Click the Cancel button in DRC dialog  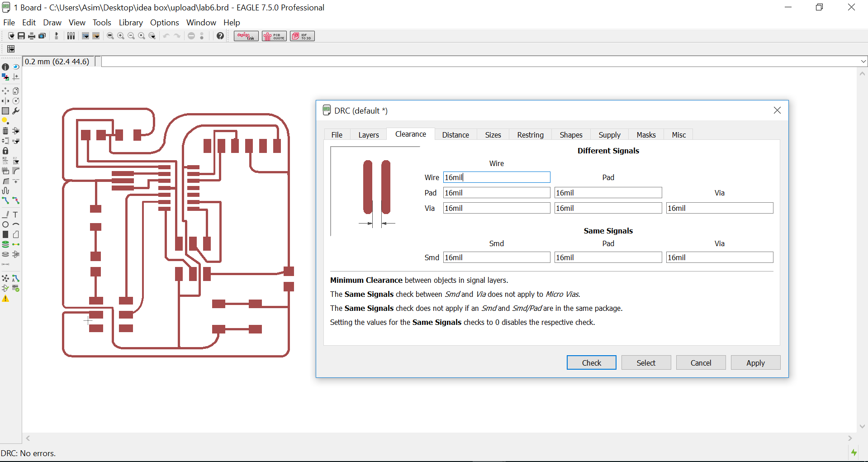click(x=701, y=363)
